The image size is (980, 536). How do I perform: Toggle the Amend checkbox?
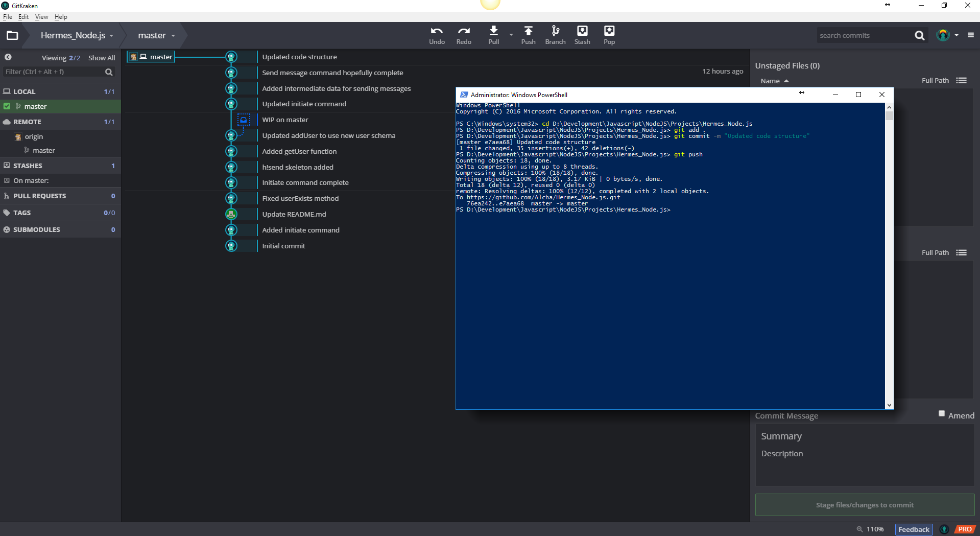tap(942, 414)
